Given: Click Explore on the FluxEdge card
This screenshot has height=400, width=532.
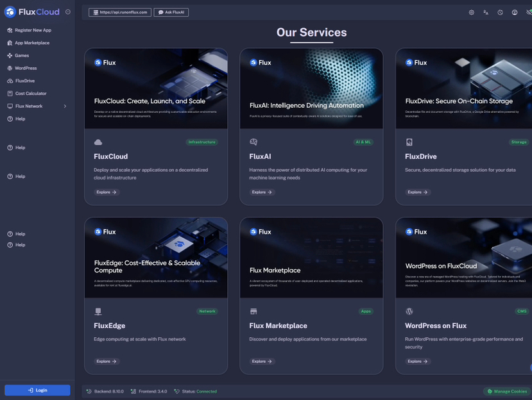Looking at the screenshot, I should coord(107,362).
